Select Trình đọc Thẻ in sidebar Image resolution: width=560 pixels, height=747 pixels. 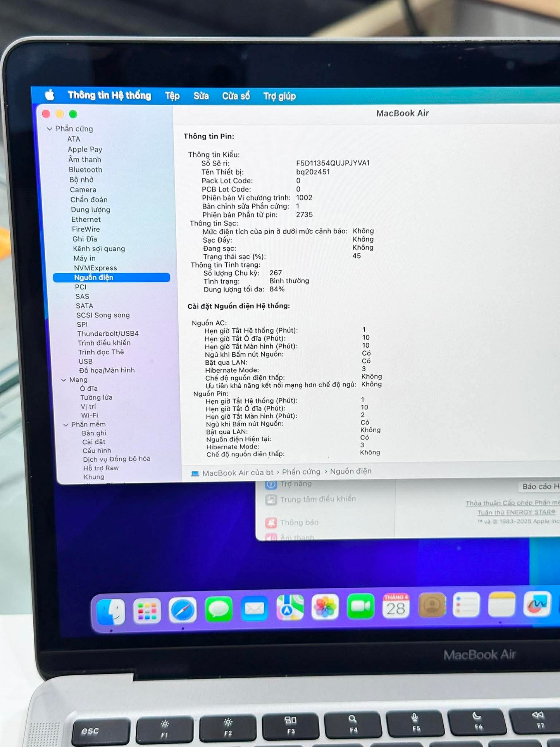click(101, 352)
